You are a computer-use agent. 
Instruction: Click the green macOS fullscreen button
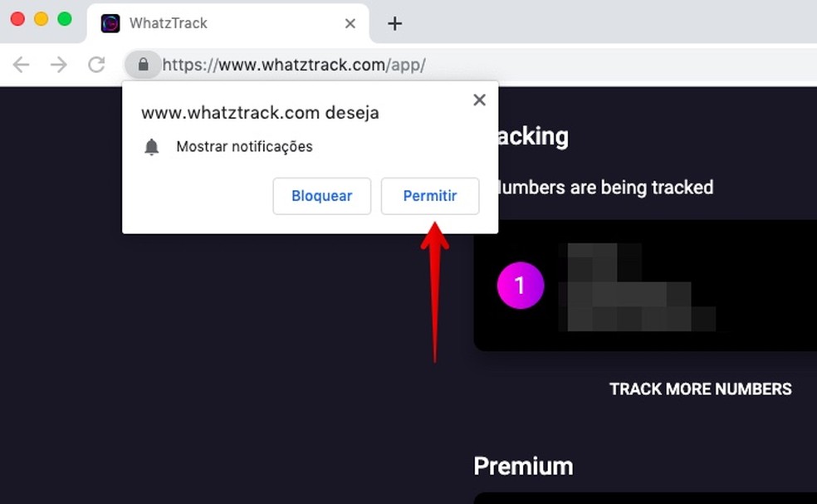[x=65, y=19]
